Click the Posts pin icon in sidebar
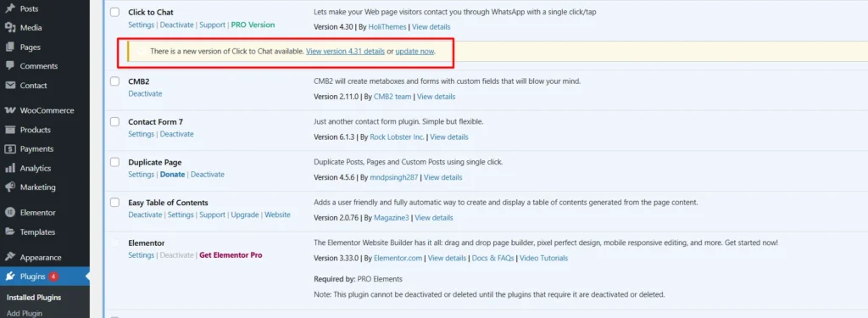The image size is (868, 318). [x=10, y=8]
